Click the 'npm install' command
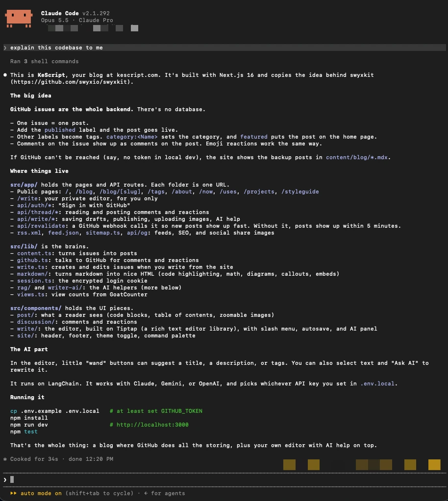Image resolution: width=448 pixels, height=501 pixels. pos(29,418)
